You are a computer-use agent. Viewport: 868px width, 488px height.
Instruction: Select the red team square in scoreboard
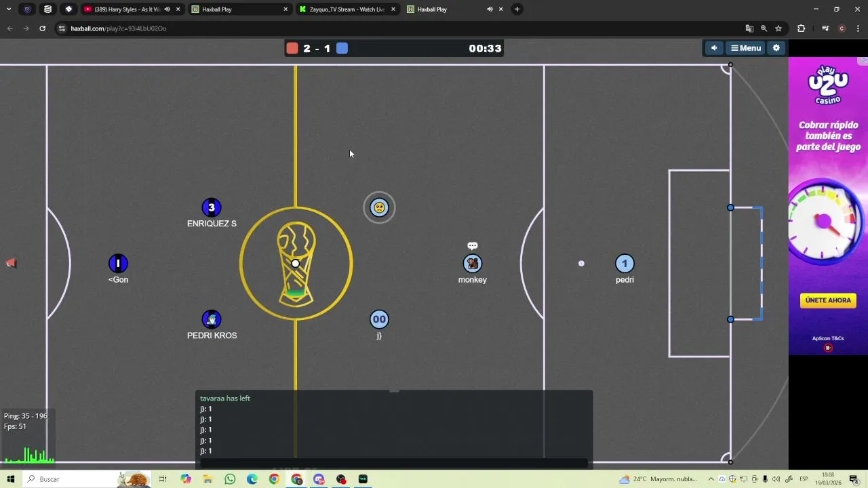click(x=292, y=48)
